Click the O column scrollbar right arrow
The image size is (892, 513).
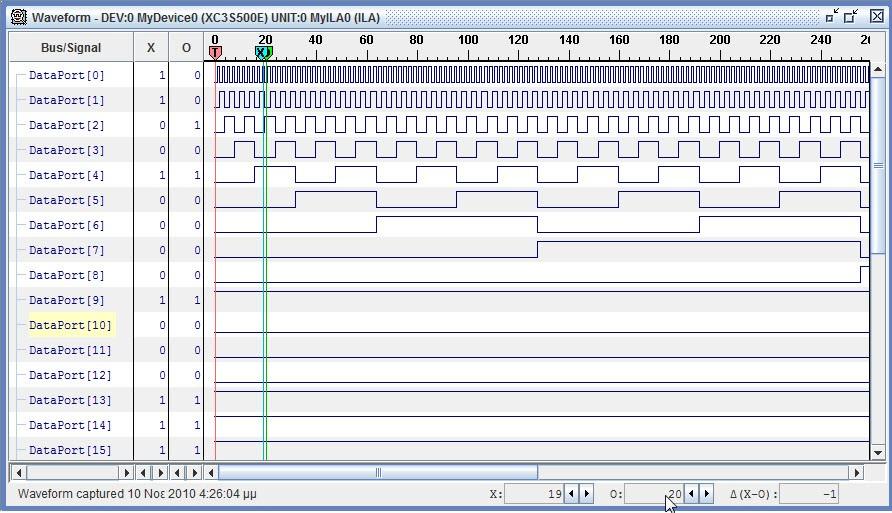pyautogui.click(x=195, y=473)
